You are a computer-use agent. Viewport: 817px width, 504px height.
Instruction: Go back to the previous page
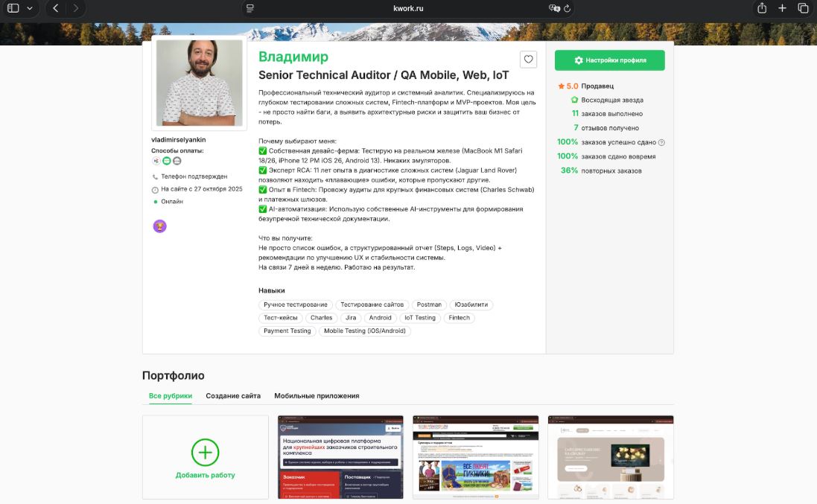(x=56, y=8)
